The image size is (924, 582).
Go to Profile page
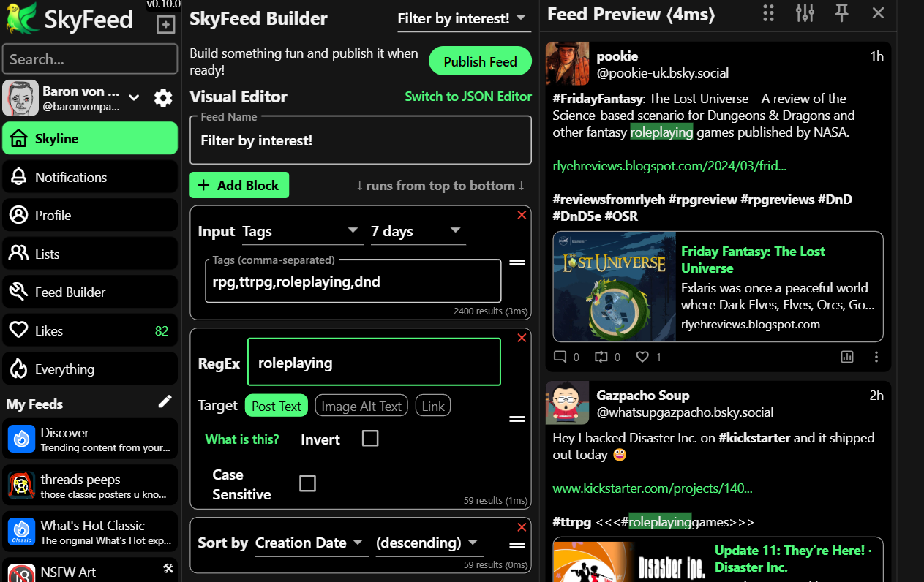[x=90, y=215]
